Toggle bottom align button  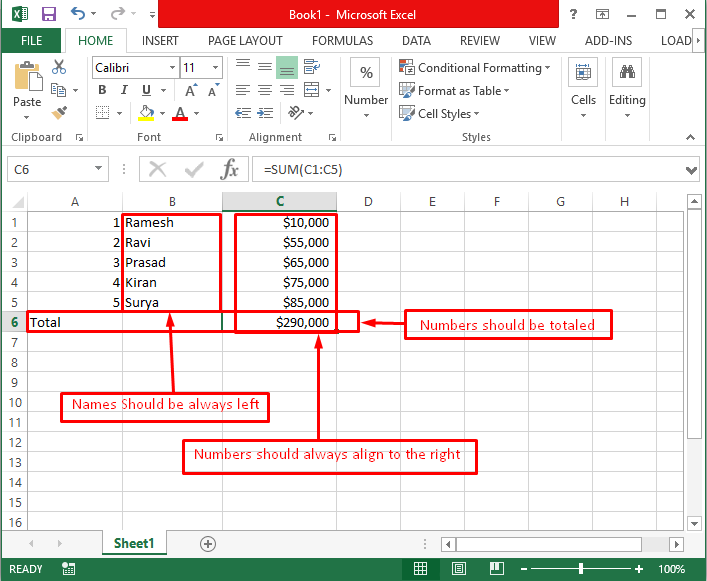click(287, 68)
